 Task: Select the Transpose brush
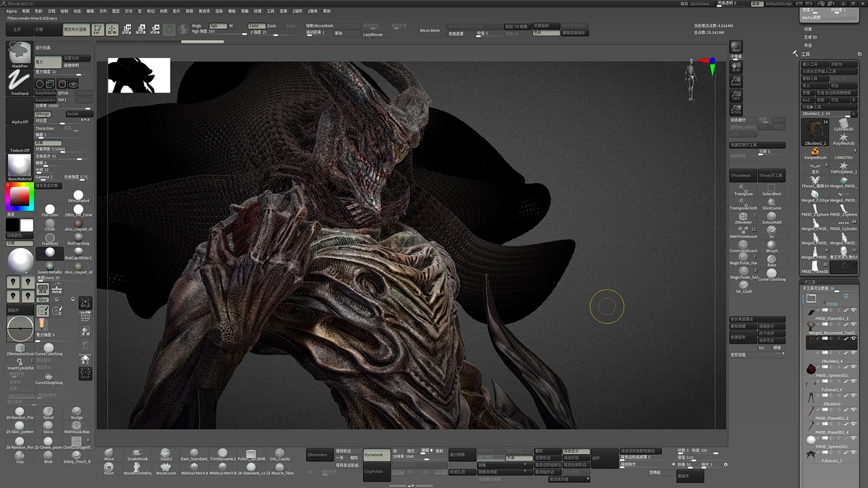[743, 189]
